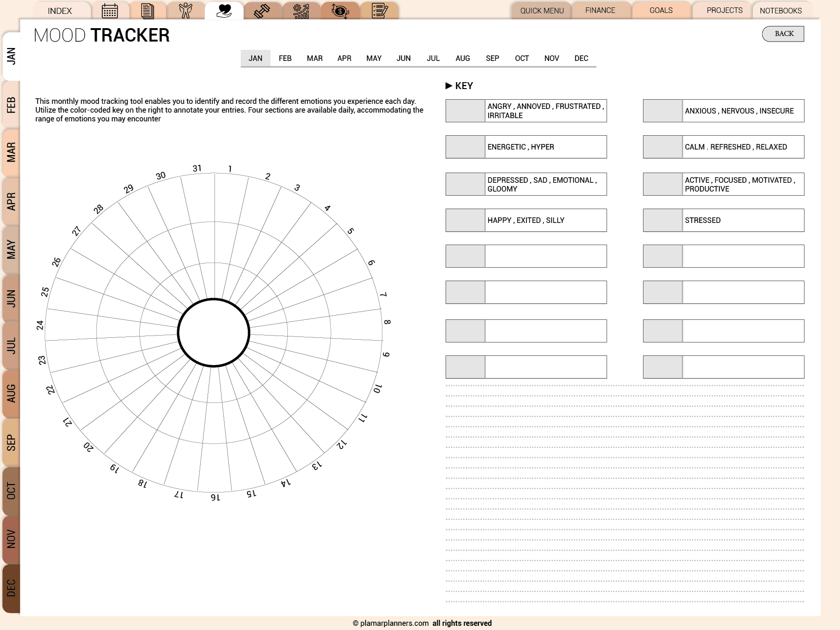Open the NOTEBOOKS tab
The height and width of the screenshot is (630, 840).
tap(781, 11)
